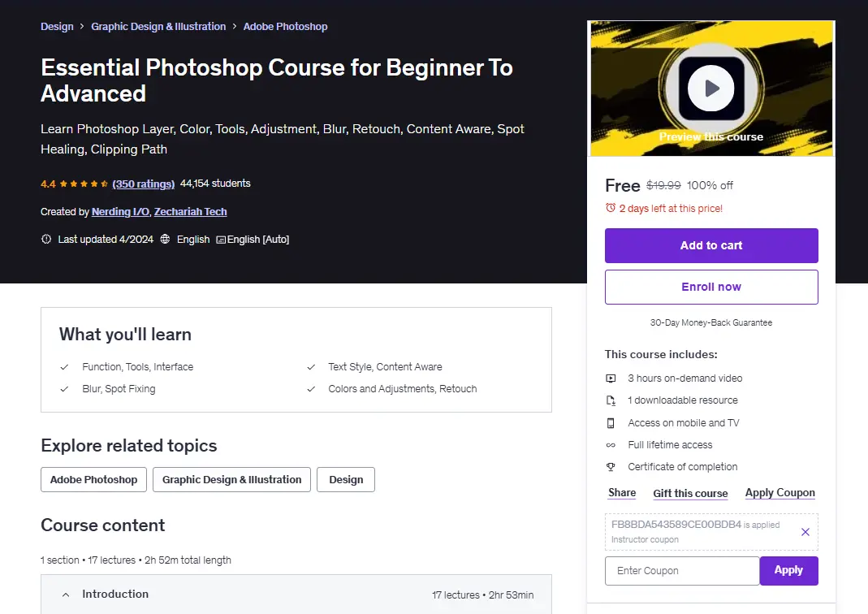868x614 pixels.
Task: Click the purple Apply button
Action: point(788,571)
